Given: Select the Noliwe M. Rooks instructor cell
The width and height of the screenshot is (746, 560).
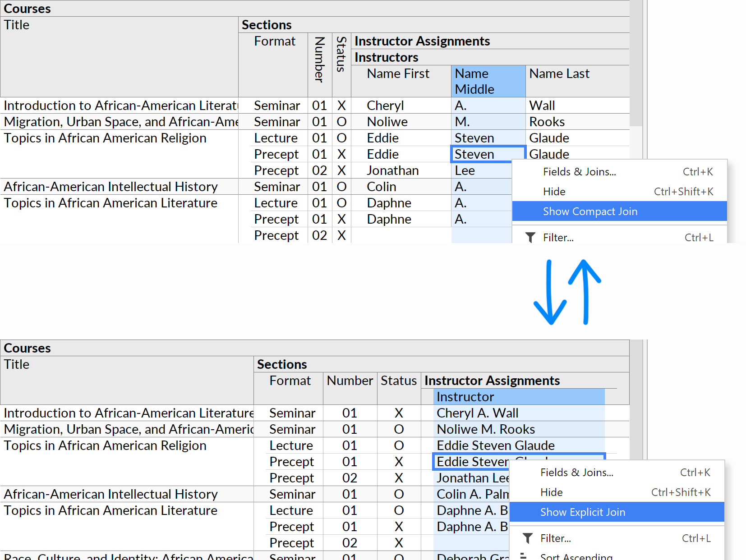Looking at the screenshot, I should point(485,429).
